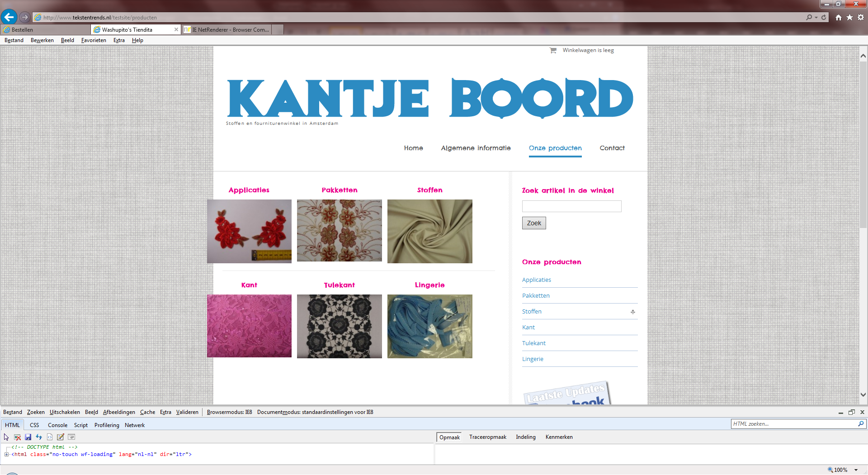The image size is (868, 475).
Task: Open Favorites star icon
Action: [x=849, y=17]
